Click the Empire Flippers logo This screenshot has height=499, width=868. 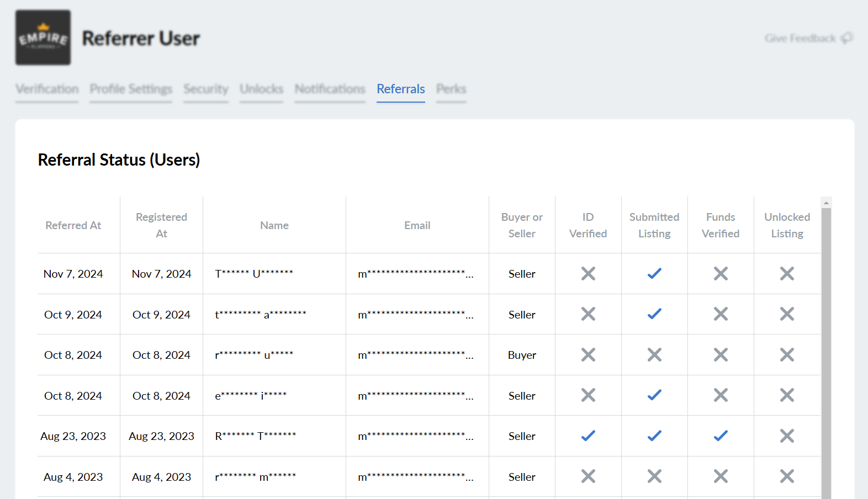43,38
